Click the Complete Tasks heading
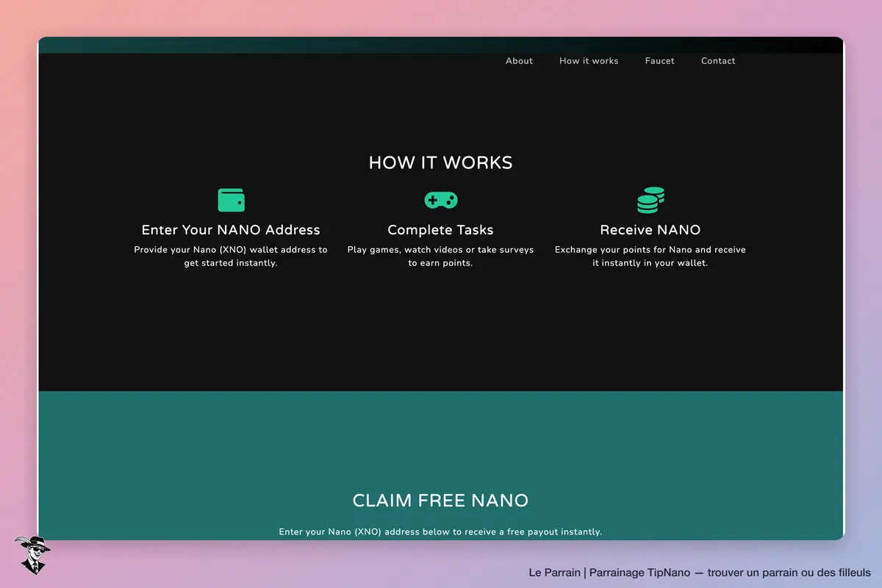 click(x=441, y=230)
